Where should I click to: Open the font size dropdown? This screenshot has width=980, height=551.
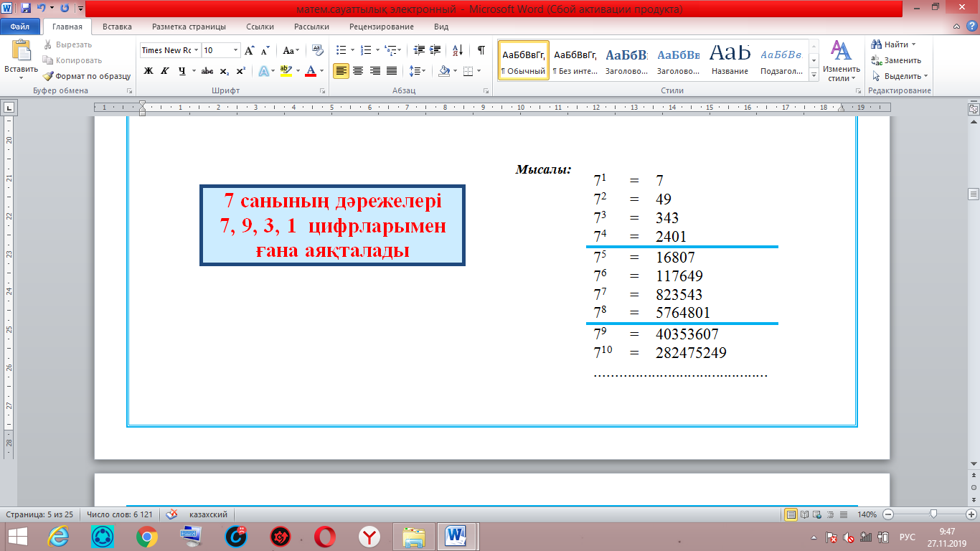[235, 50]
